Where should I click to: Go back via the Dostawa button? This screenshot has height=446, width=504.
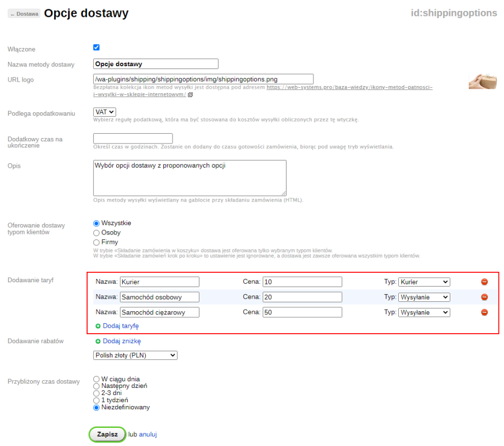click(24, 14)
